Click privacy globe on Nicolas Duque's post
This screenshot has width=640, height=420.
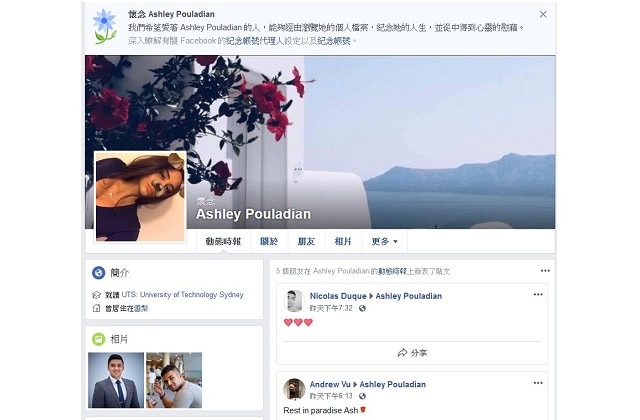362,308
